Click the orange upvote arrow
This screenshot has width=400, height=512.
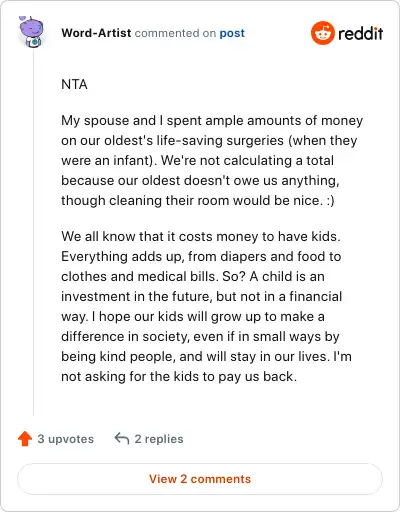coord(25,439)
